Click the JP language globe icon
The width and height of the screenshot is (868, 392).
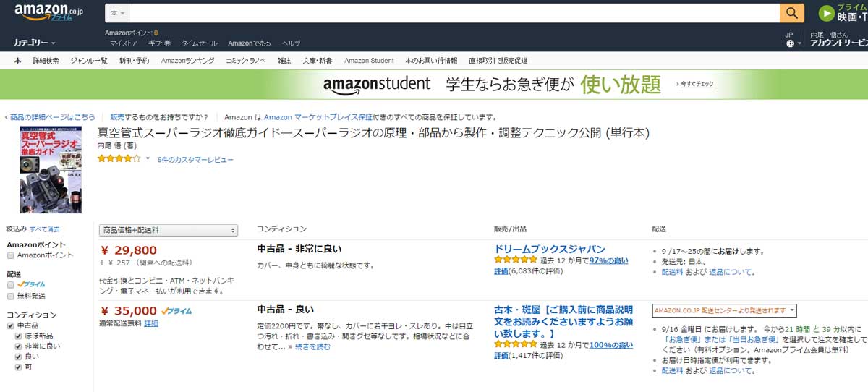click(x=790, y=43)
